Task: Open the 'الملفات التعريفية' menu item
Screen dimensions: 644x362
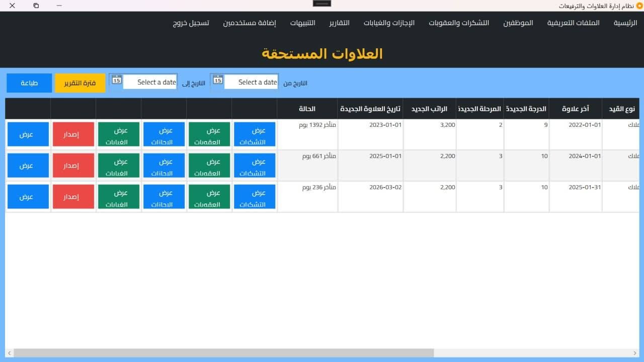Action: [x=574, y=23]
